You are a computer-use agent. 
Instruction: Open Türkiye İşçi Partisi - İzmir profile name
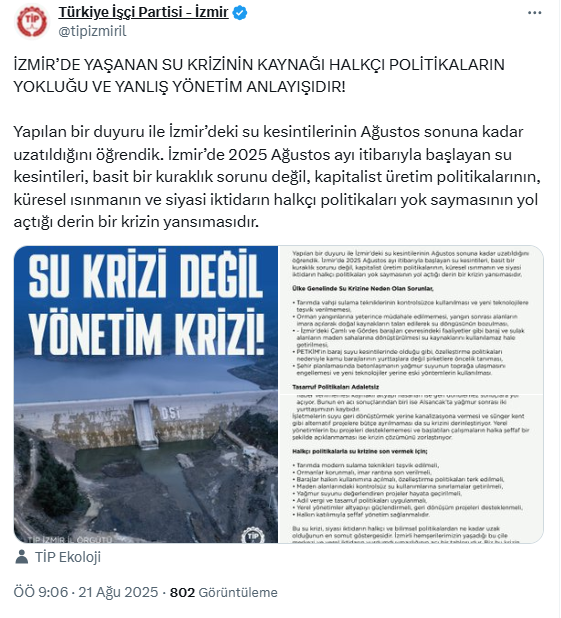[x=144, y=12]
